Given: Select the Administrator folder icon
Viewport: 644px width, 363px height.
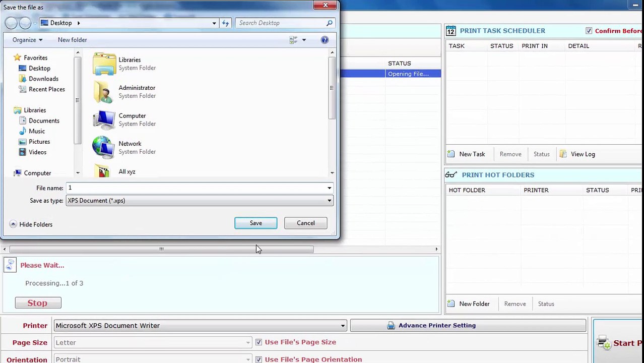Looking at the screenshot, I should coord(104,92).
